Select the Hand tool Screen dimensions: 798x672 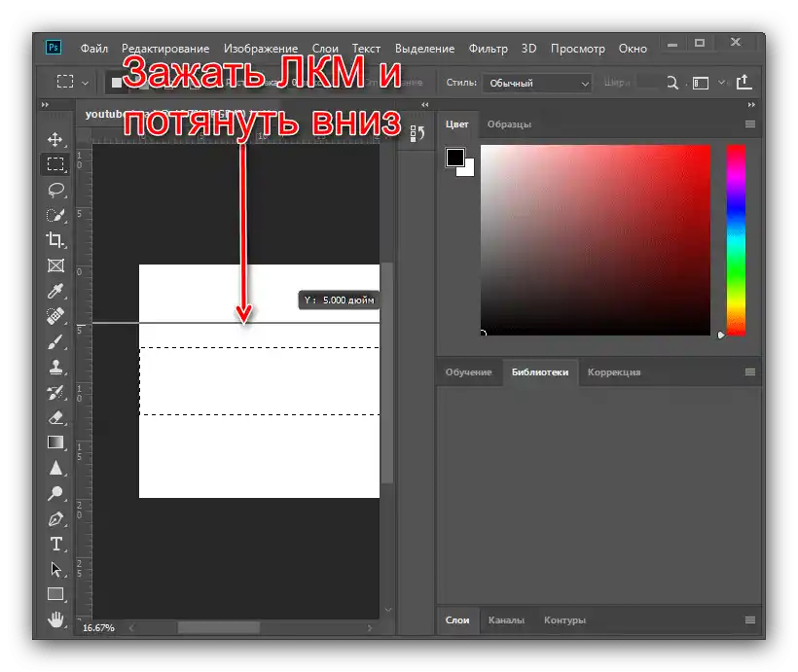click(55, 619)
